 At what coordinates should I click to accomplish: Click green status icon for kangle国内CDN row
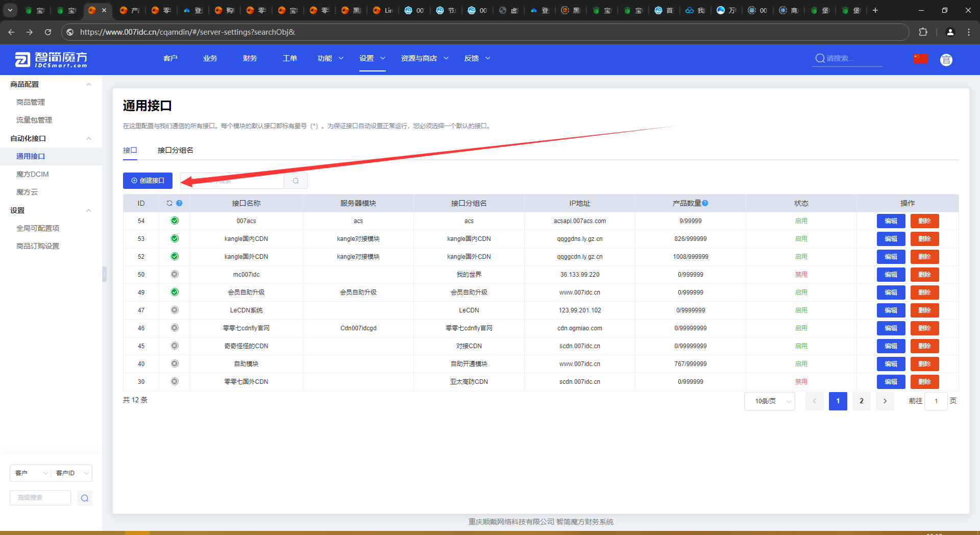click(x=175, y=238)
